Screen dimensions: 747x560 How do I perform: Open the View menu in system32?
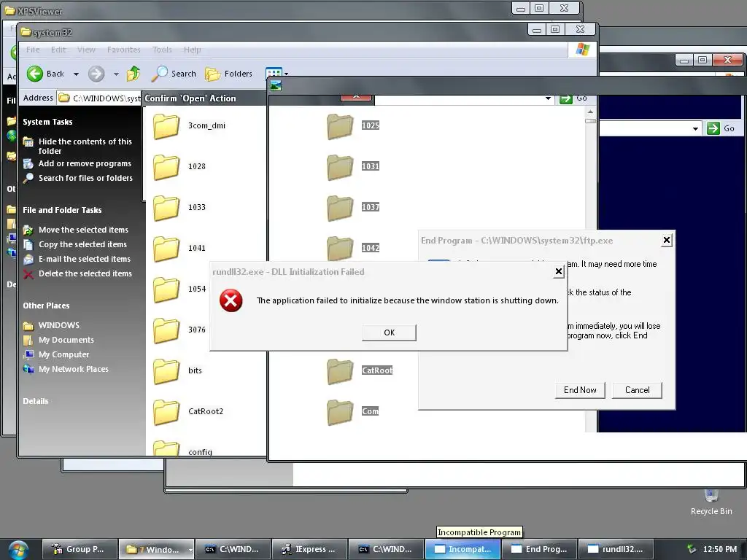[86, 50]
